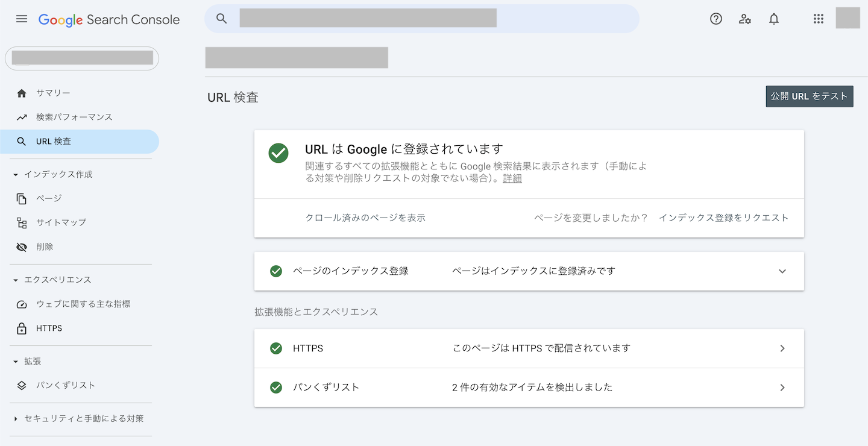
Task: Click the sitemap icon beside サイトマップ
Action: click(x=22, y=223)
